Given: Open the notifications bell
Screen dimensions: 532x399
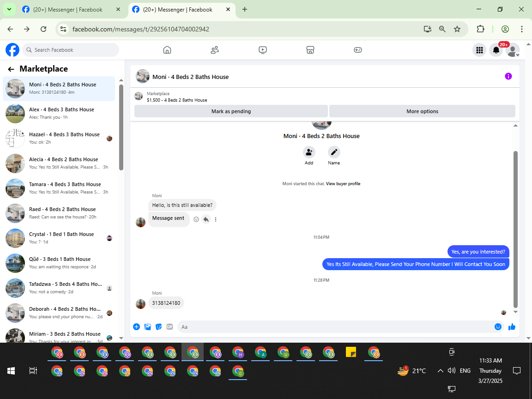Looking at the screenshot, I should (x=496, y=50).
